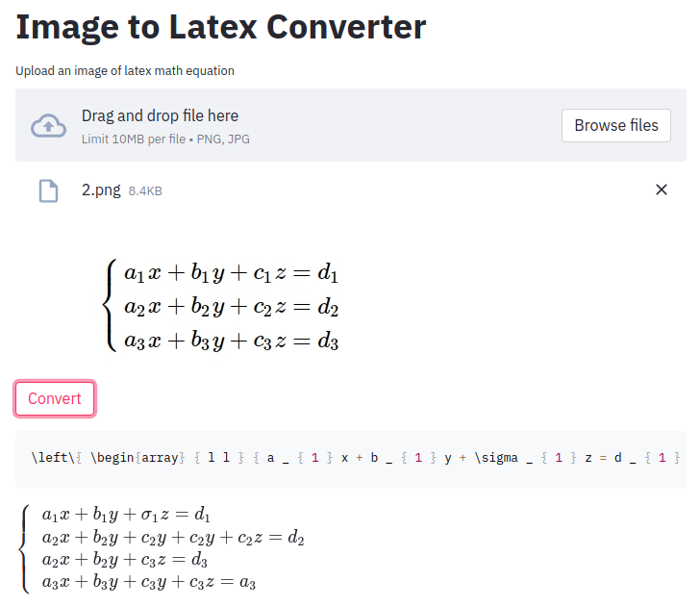Remove the uploaded 2.png file
700x607 pixels.
tap(662, 190)
